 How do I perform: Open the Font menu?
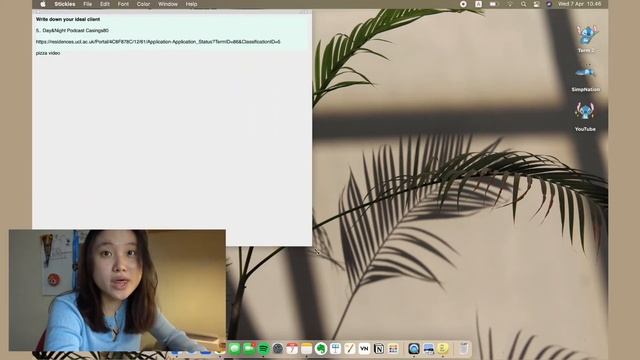pos(123,4)
